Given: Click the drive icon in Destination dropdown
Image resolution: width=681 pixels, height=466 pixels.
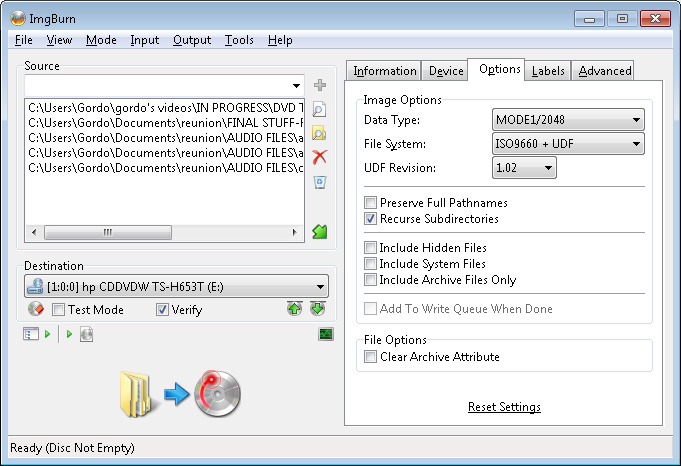Looking at the screenshot, I should [x=35, y=287].
